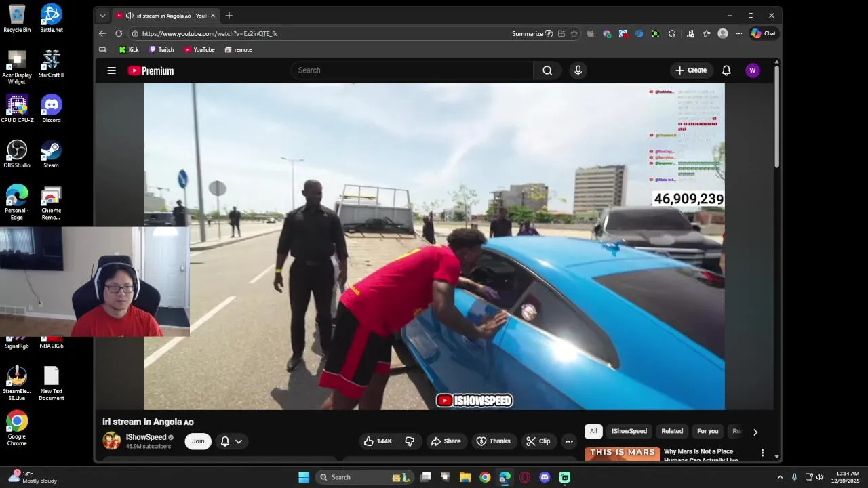Click the Clip button
This screenshot has height=488, width=868.
tap(538, 441)
